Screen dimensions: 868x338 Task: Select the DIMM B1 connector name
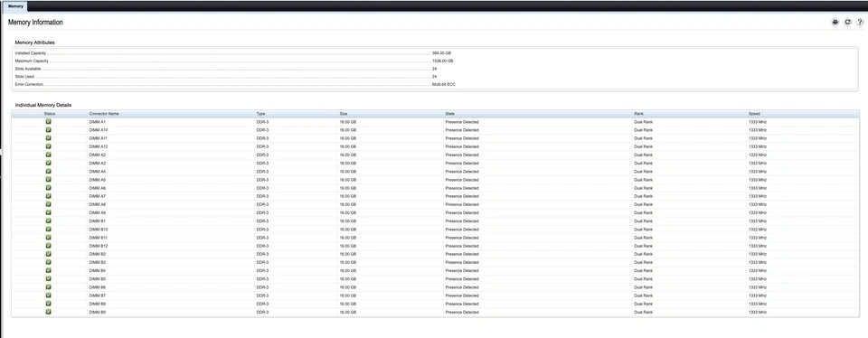point(97,221)
